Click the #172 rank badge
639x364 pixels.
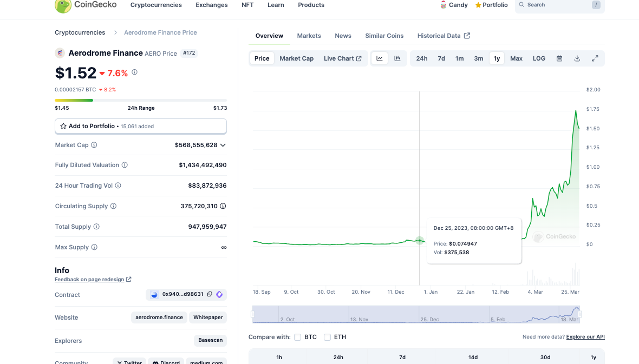tap(189, 53)
